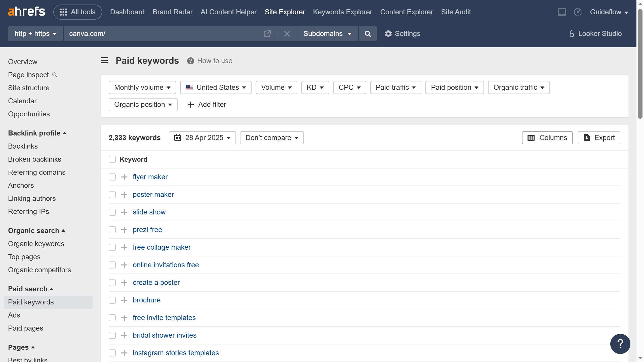Go to Keywords Explorer in top nav
The height and width of the screenshot is (362, 644).
pyautogui.click(x=342, y=12)
